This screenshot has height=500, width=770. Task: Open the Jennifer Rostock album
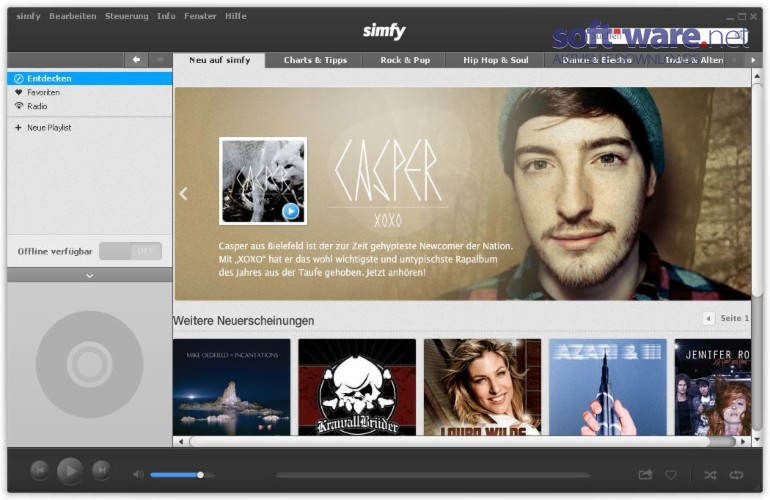pyautogui.click(x=713, y=387)
